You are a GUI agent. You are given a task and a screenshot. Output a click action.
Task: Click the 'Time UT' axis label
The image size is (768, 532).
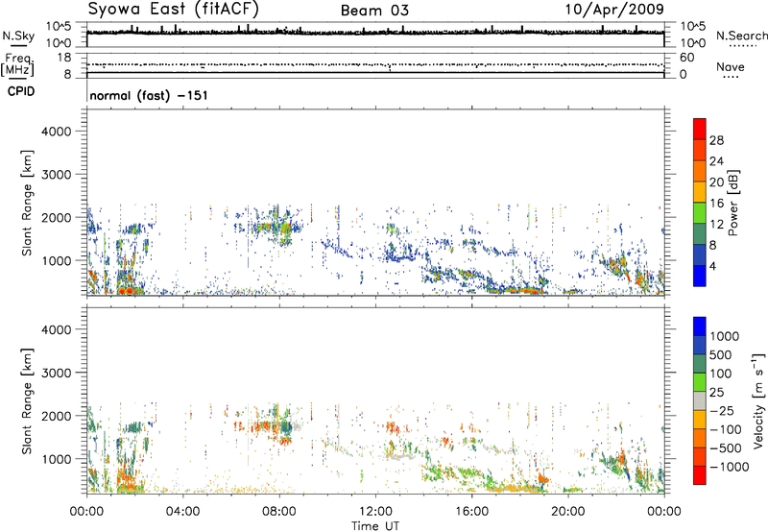click(x=375, y=526)
